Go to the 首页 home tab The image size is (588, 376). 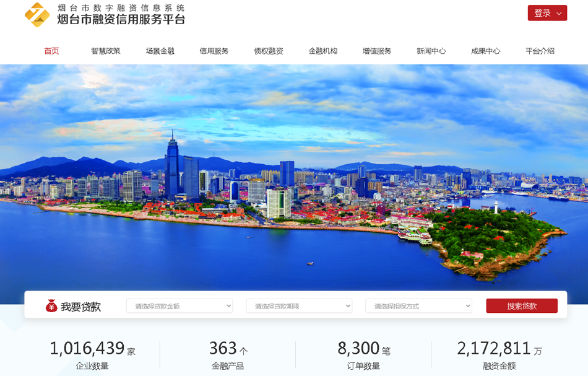51,51
